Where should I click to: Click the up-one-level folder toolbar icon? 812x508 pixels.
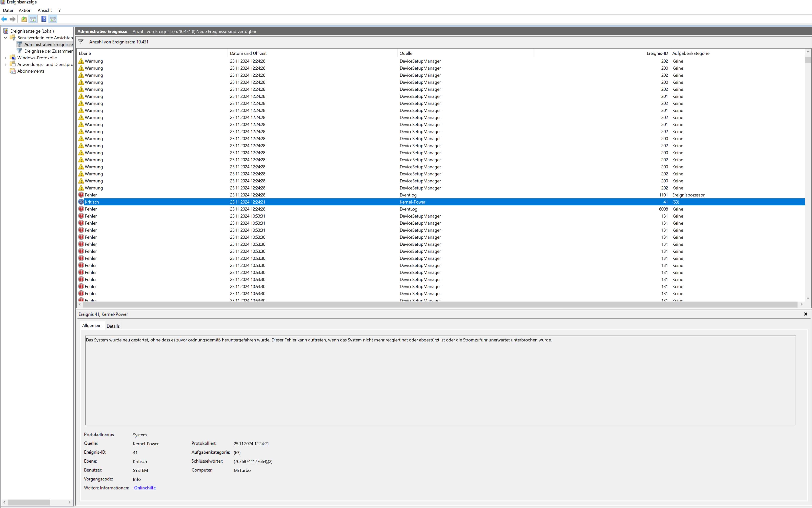click(24, 19)
